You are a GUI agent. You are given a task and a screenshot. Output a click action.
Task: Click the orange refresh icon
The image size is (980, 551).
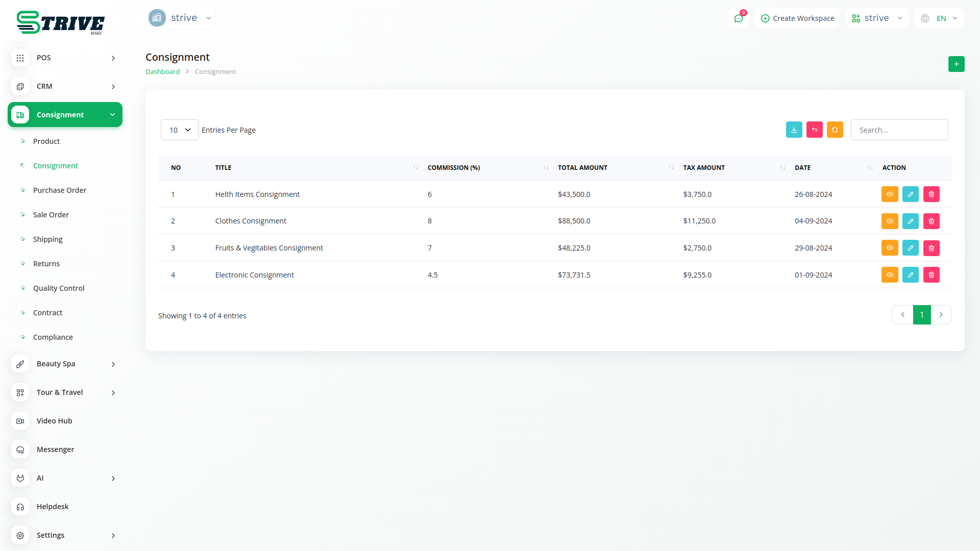coord(835,130)
